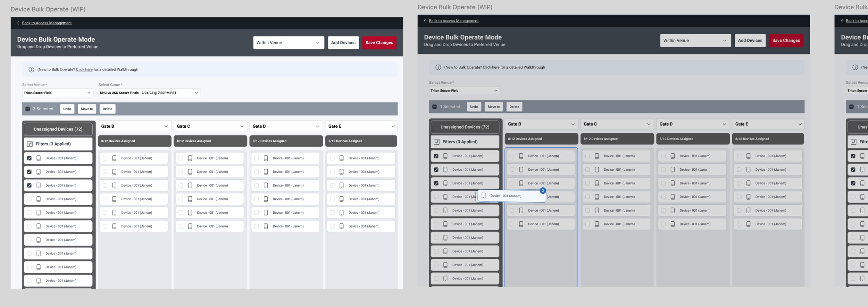This screenshot has width=868, height=307.
Task: Click the info circle icon in the middle frame banner
Action: coord(438,67)
